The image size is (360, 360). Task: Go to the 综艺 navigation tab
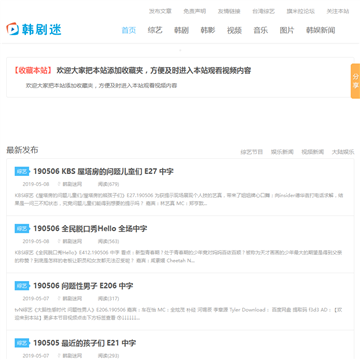155,30
